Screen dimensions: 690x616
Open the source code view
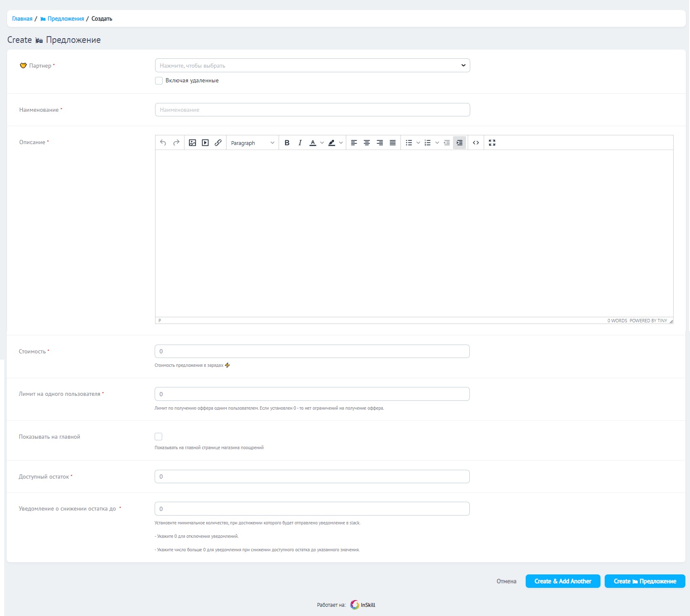click(476, 143)
